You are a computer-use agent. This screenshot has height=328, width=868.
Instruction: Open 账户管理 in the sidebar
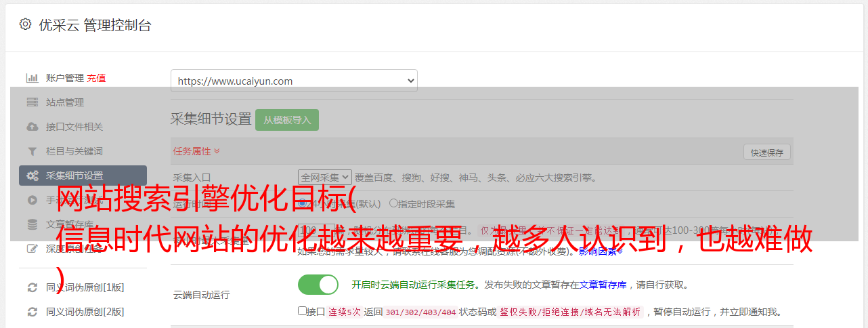point(65,78)
